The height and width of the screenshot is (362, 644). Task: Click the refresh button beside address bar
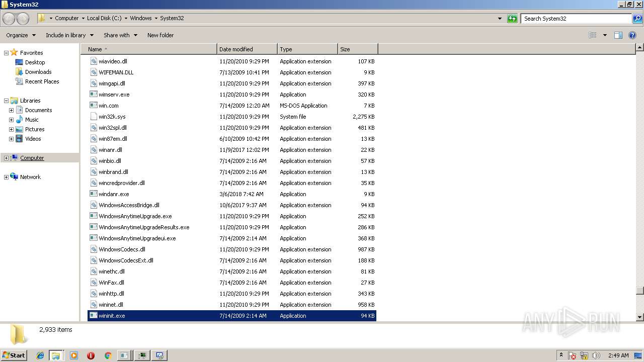coord(512,19)
